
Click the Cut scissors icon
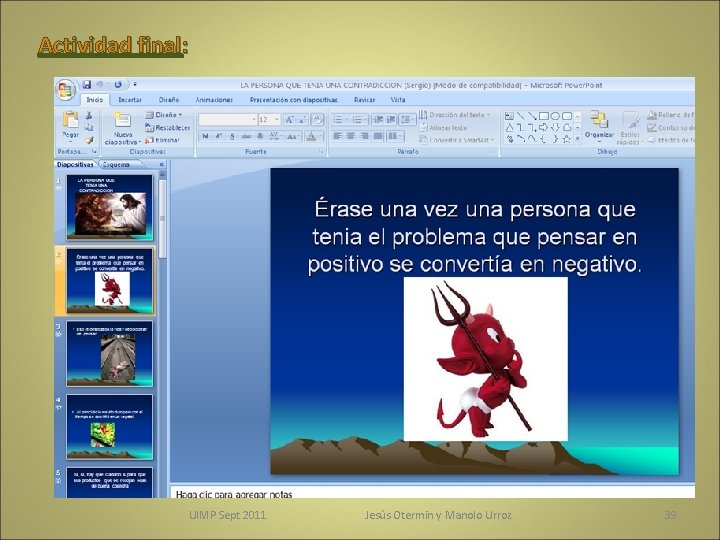click(x=89, y=115)
